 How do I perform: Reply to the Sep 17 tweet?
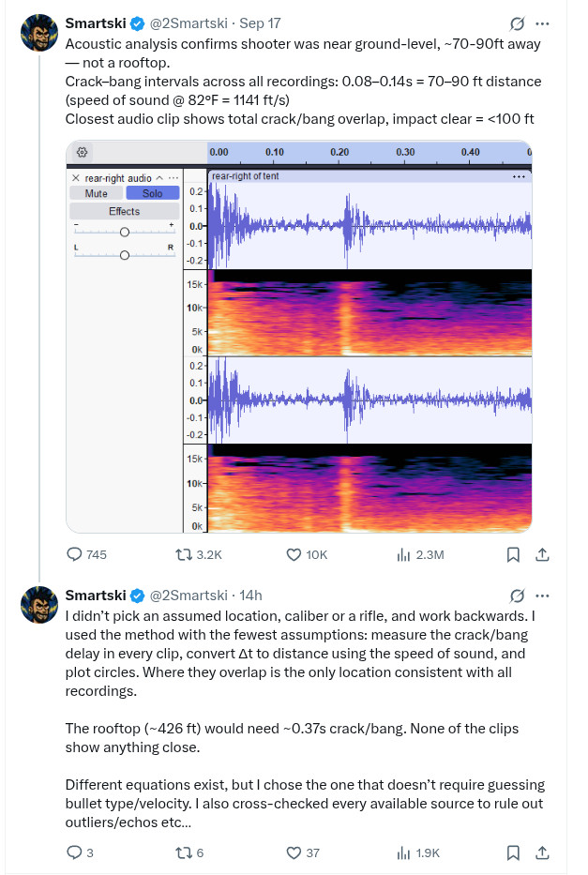click(x=75, y=554)
